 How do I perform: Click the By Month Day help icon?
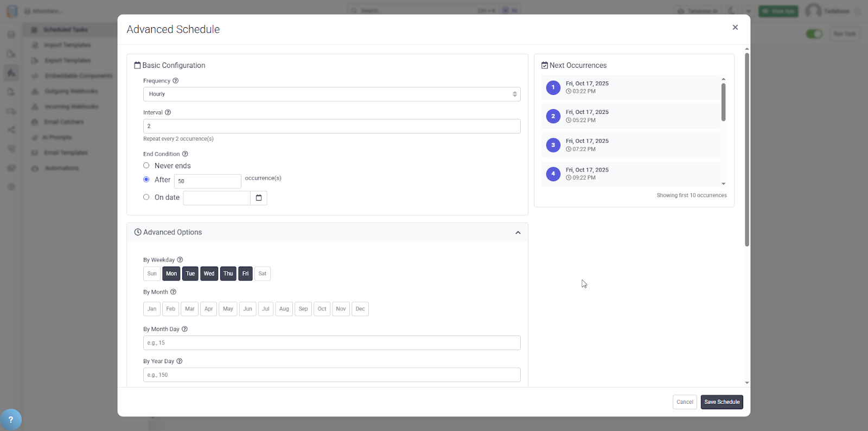[x=184, y=329]
